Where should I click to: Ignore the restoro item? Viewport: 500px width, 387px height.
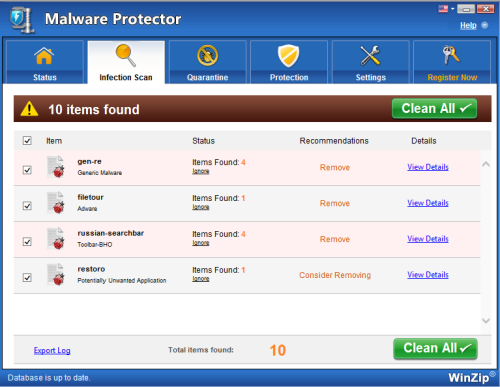(201, 279)
